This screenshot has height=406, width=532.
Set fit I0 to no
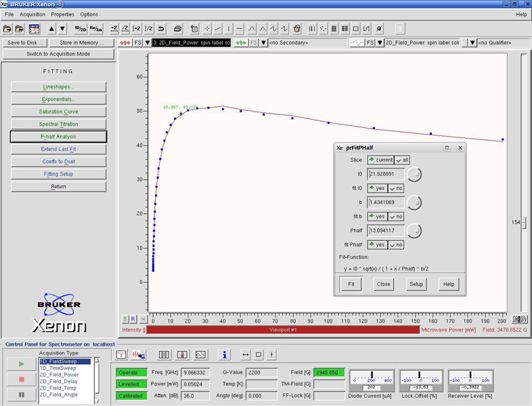click(396, 188)
